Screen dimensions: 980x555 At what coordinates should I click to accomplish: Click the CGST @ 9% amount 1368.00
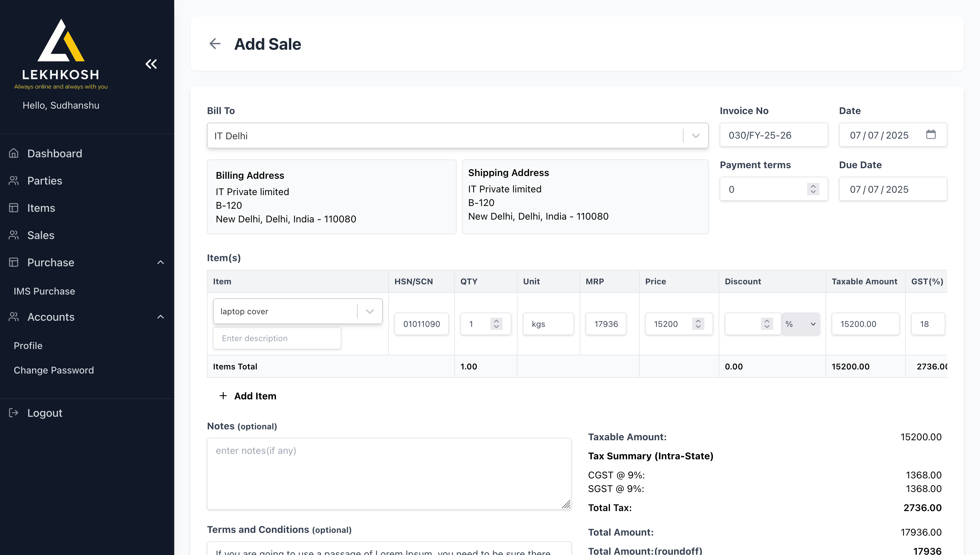click(923, 475)
